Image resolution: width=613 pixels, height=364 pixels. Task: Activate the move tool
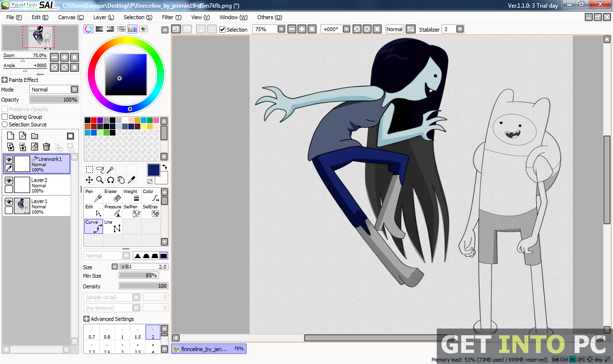pos(90,180)
